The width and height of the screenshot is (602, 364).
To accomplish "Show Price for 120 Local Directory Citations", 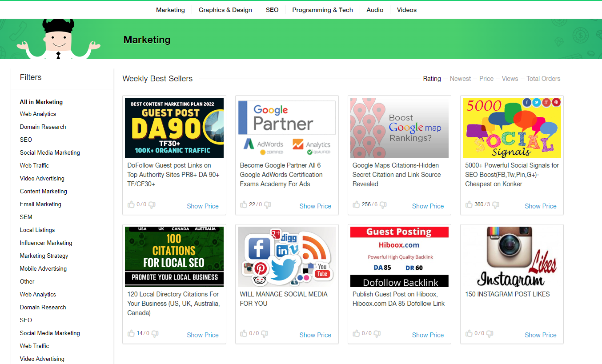I will [x=203, y=335].
